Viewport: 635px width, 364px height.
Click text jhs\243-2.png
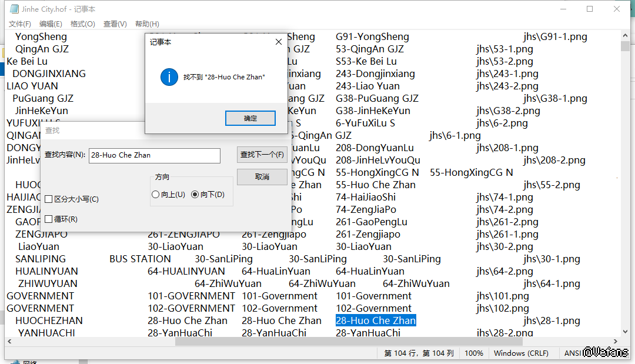point(507,86)
